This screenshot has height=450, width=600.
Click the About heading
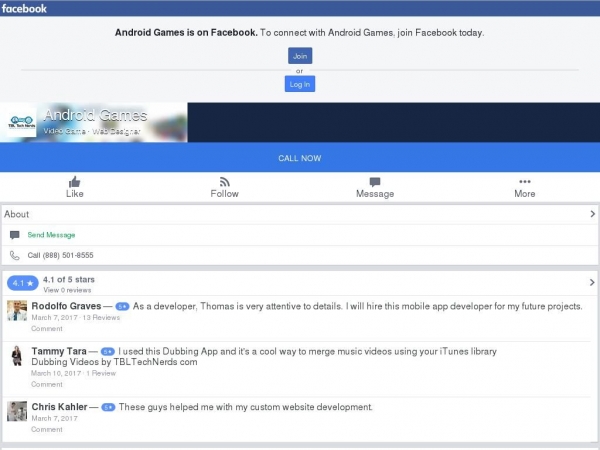pos(16,214)
